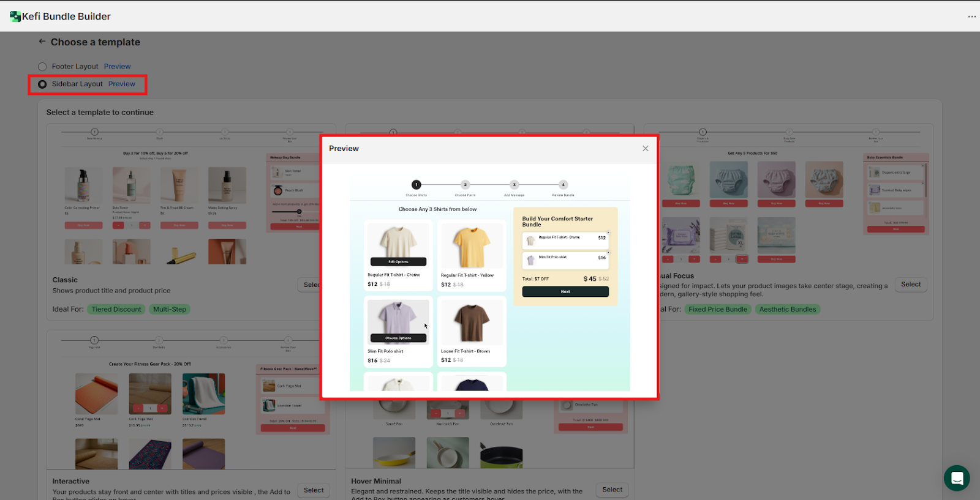This screenshot has width=980, height=500.
Task: Remove Slim Fit Polo shirt from the bundle
Action: (x=608, y=253)
